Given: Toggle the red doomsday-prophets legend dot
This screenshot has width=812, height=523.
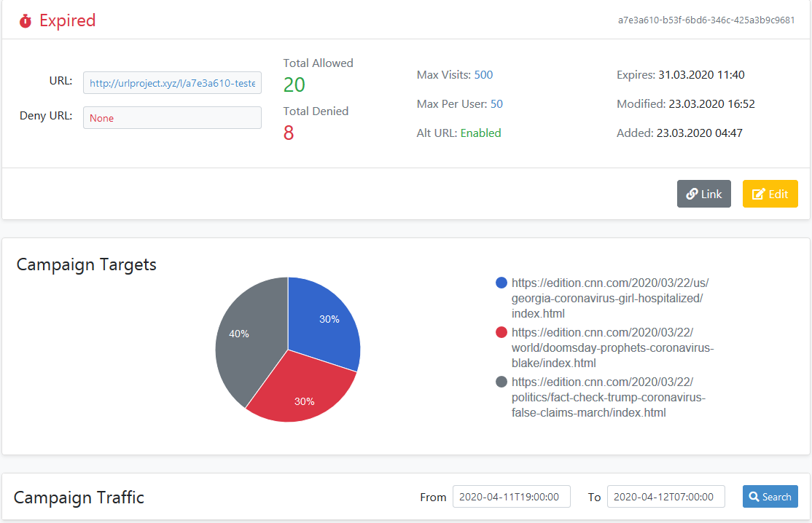Looking at the screenshot, I should 501,332.
